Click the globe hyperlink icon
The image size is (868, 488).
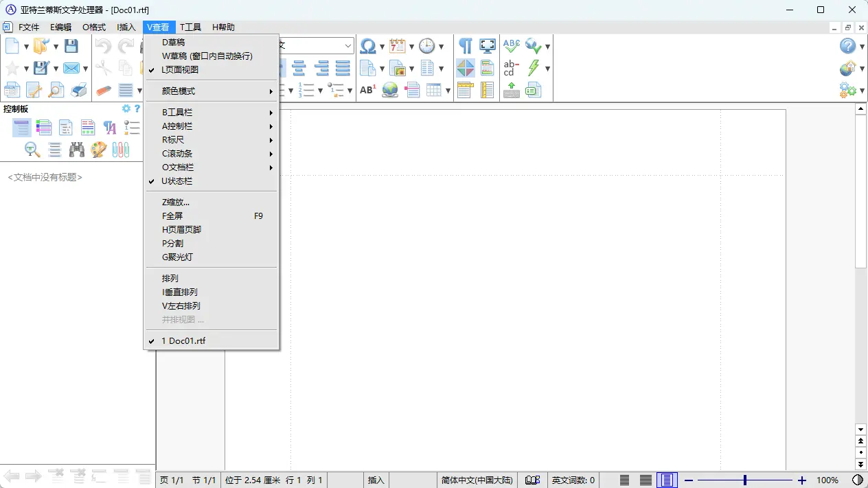point(390,90)
